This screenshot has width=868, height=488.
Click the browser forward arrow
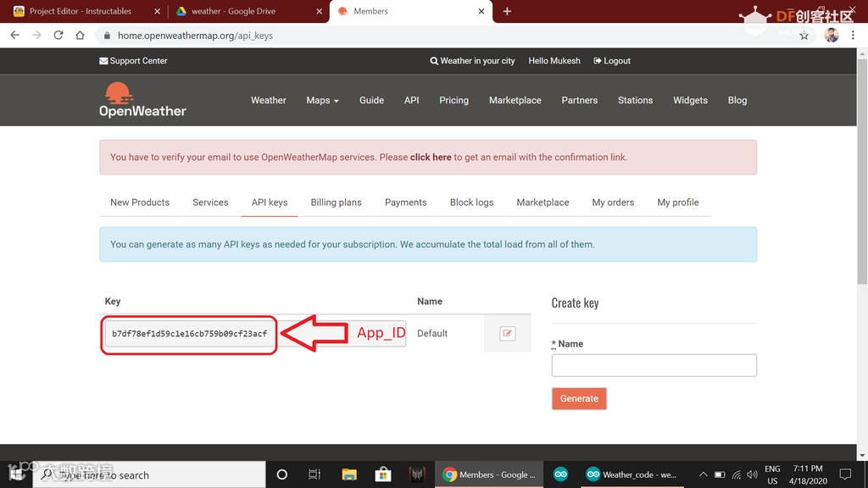point(36,36)
